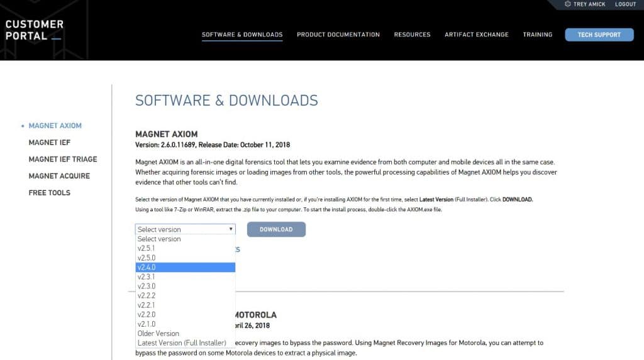Click the Customer Portal logo
This screenshot has width=644, height=360.
35,30
